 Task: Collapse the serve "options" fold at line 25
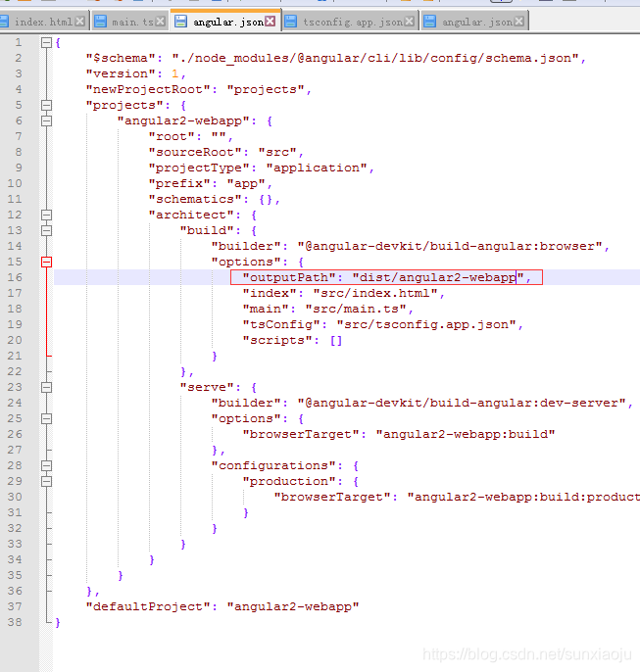[46, 418]
